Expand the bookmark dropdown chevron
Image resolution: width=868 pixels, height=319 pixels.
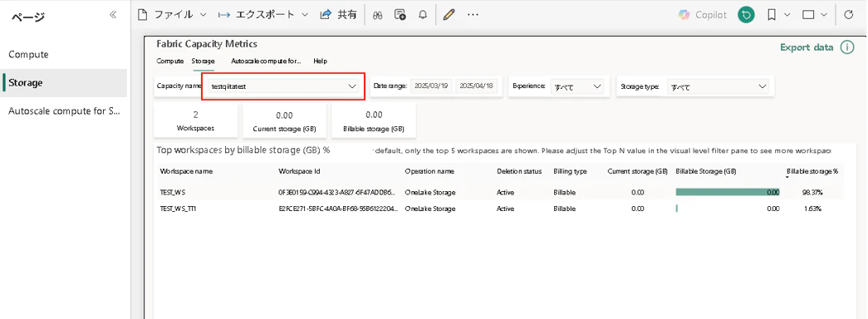(787, 15)
